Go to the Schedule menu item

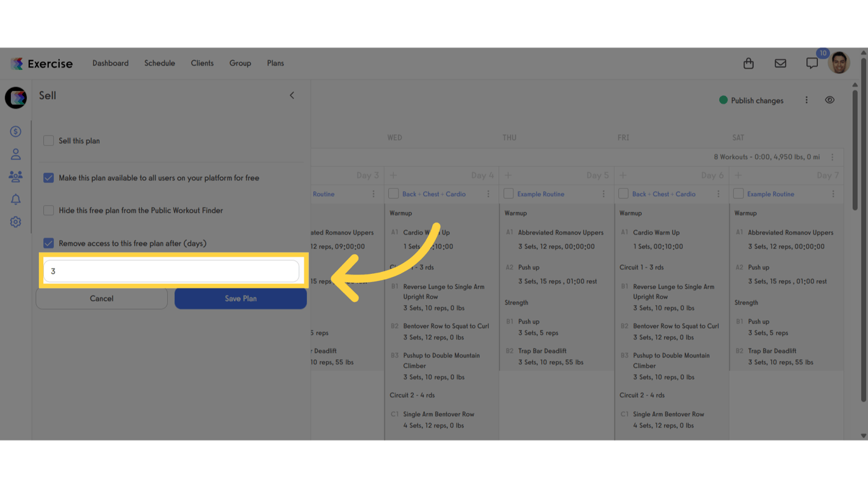[x=159, y=63]
